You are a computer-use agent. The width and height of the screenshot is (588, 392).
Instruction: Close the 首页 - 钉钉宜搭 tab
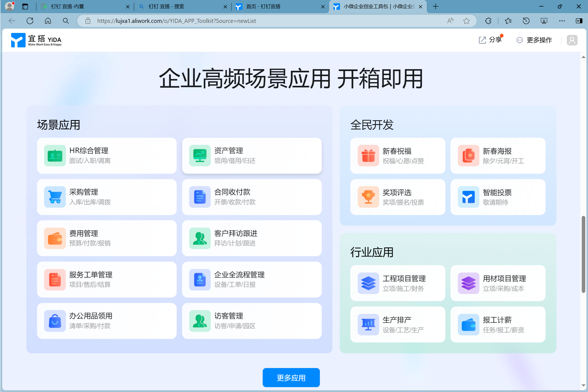pos(323,7)
